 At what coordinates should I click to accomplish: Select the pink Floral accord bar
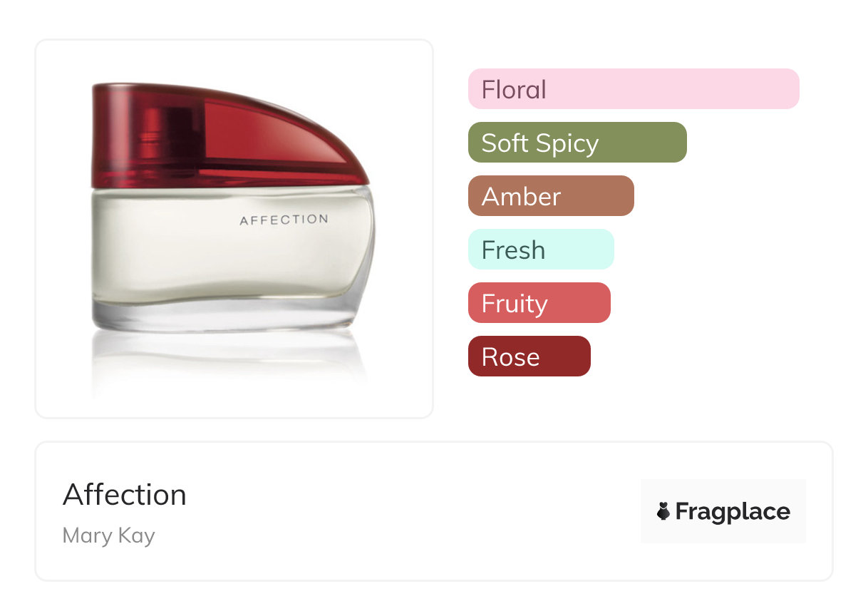633,89
